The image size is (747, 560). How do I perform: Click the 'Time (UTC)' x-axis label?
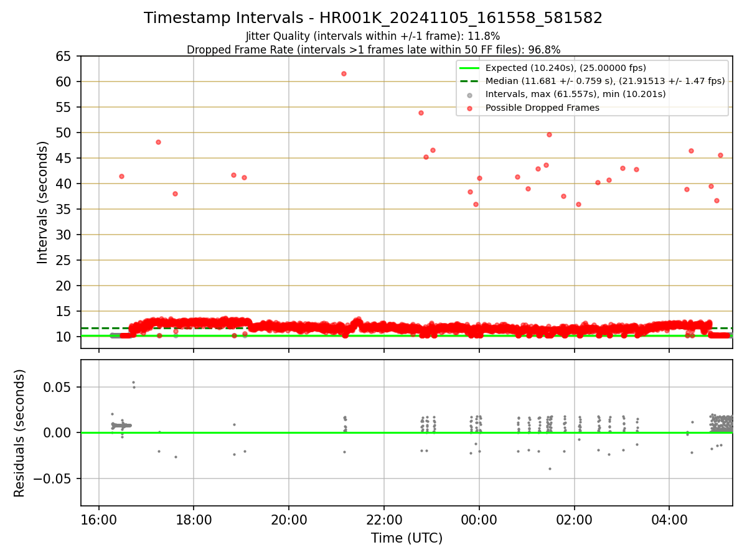[x=406, y=538]
